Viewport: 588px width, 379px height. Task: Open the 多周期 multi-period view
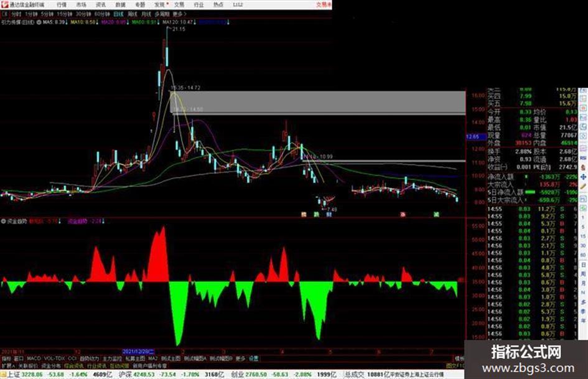point(162,14)
